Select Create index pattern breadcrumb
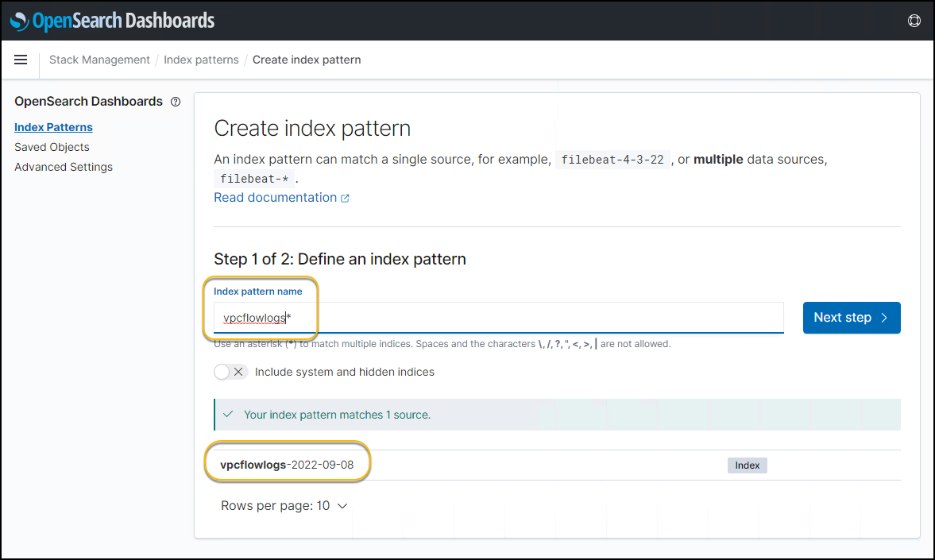 pyautogui.click(x=307, y=60)
